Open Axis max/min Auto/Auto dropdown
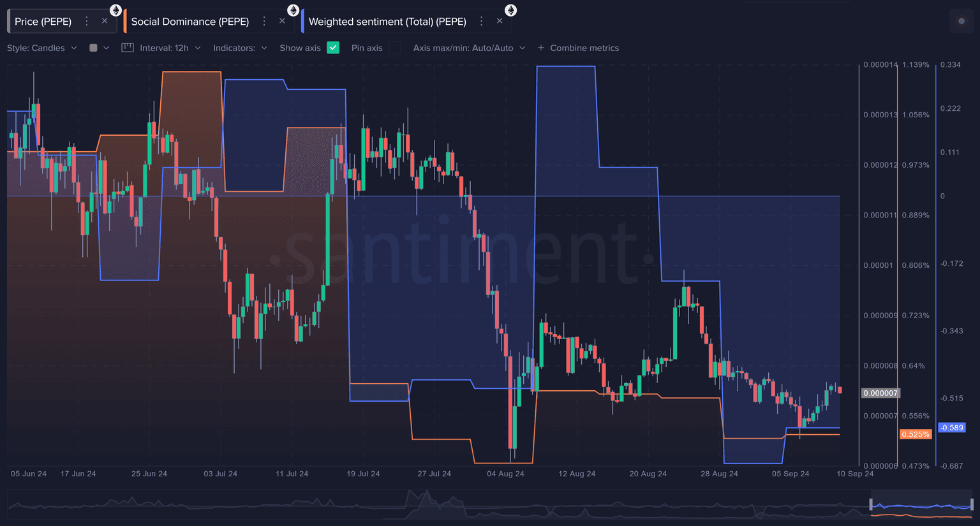The width and height of the screenshot is (980, 526). point(469,48)
